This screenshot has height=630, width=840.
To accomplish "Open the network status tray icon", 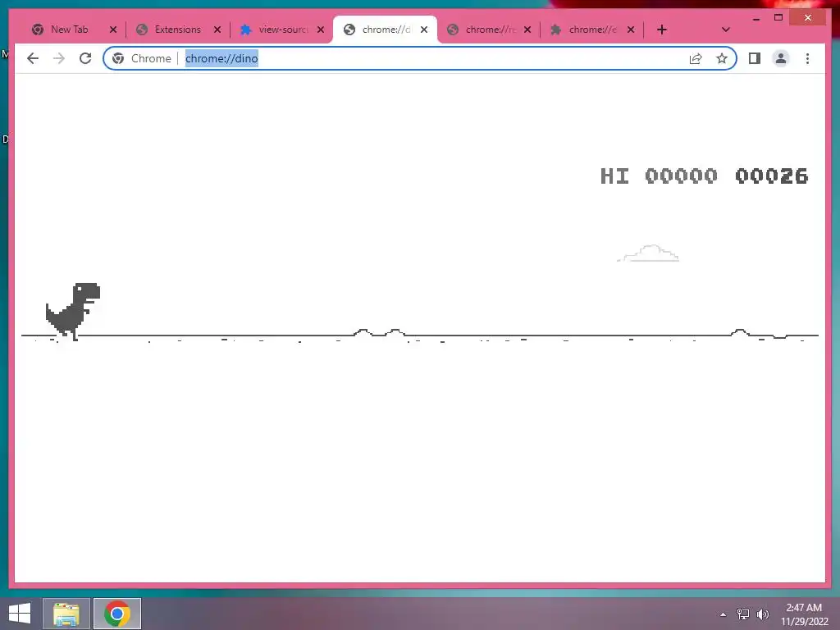I will point(743,614).
